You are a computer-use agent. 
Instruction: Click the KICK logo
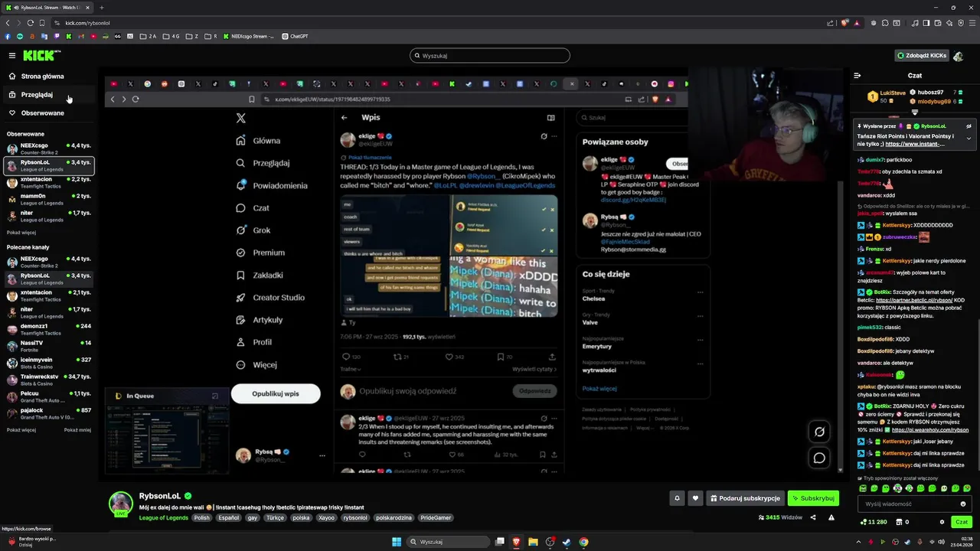coord(40,55)
